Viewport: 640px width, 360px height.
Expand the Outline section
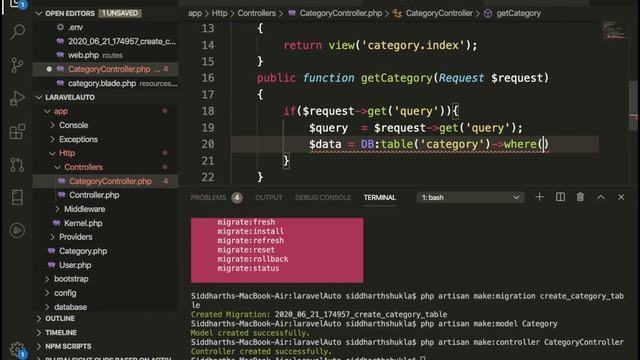tap(106, 318)
